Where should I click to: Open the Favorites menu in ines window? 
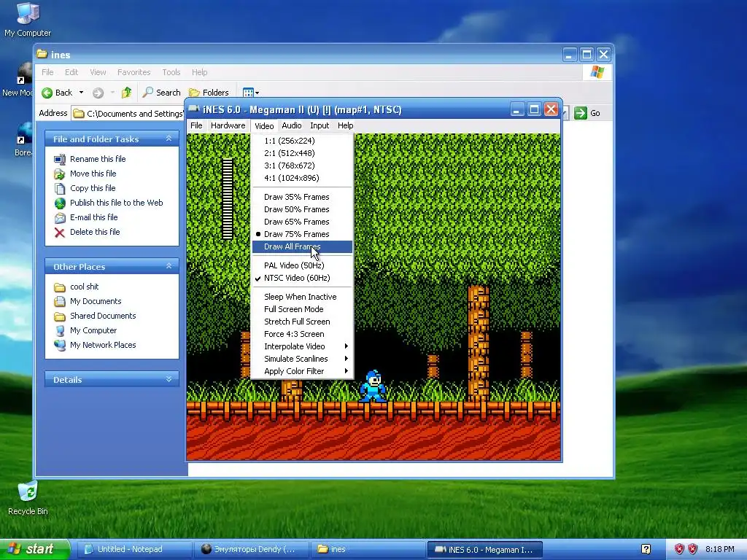tap(134, 72)
